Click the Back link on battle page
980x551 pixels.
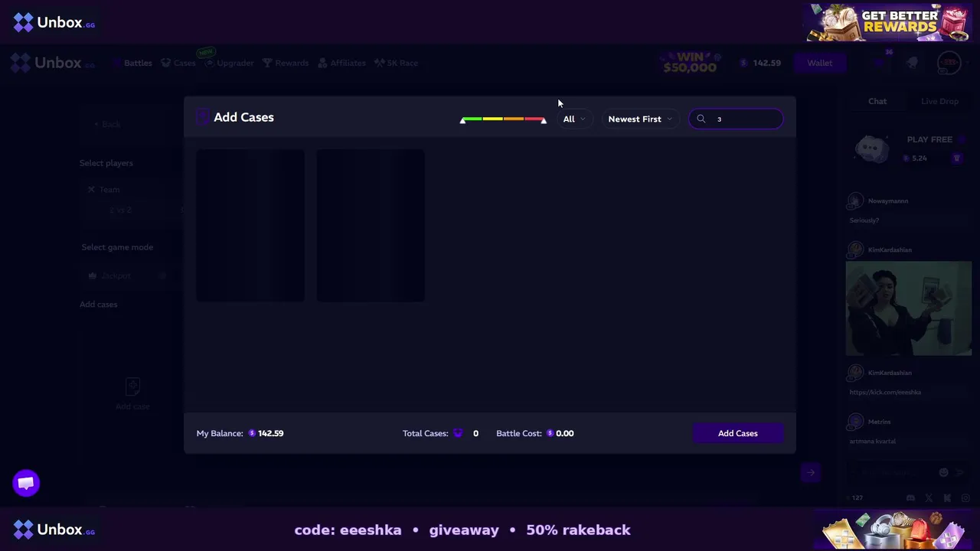(x=107, y=124)
